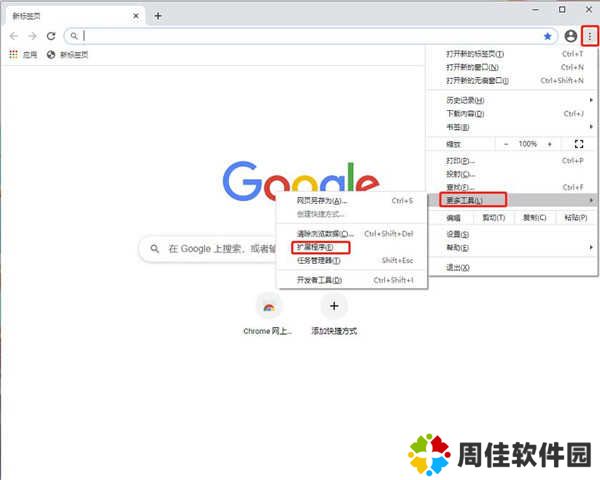Click 添加快捷方式 plus shortcut tile
The image size is (600, 480).
point(334,306)
